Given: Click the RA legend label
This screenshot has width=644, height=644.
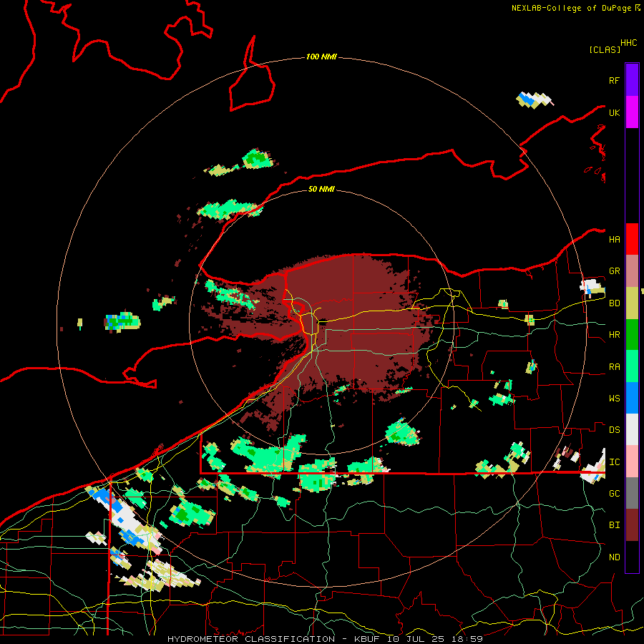Looking at the screenshot, I should [x=614, y=367].
